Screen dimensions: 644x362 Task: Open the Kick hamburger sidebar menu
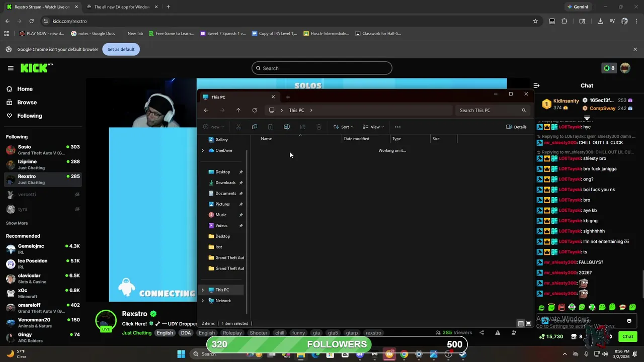(11, 68)
